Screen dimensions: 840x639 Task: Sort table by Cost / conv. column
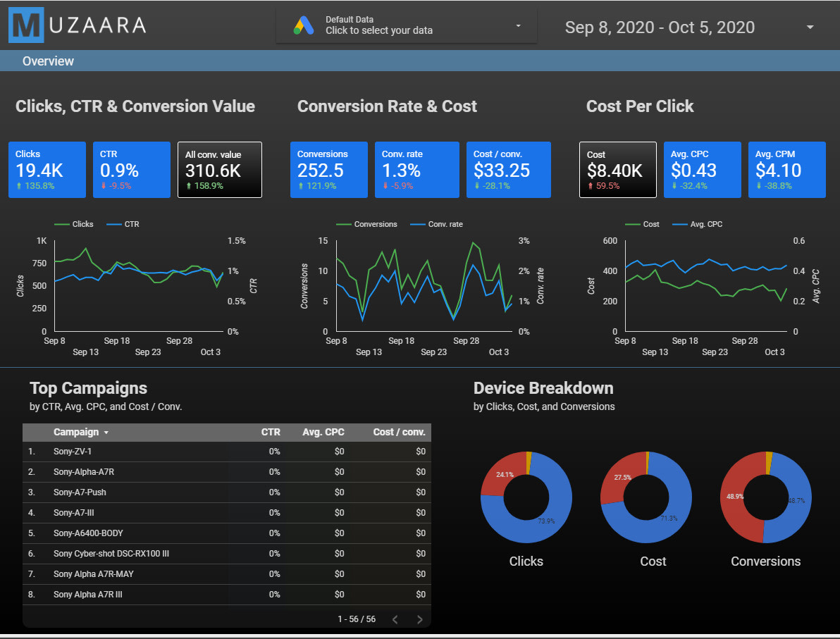[399, 432]
